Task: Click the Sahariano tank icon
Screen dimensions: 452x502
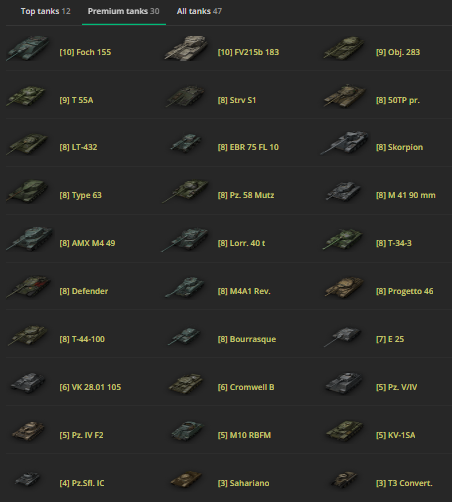Action: [186, 479]
